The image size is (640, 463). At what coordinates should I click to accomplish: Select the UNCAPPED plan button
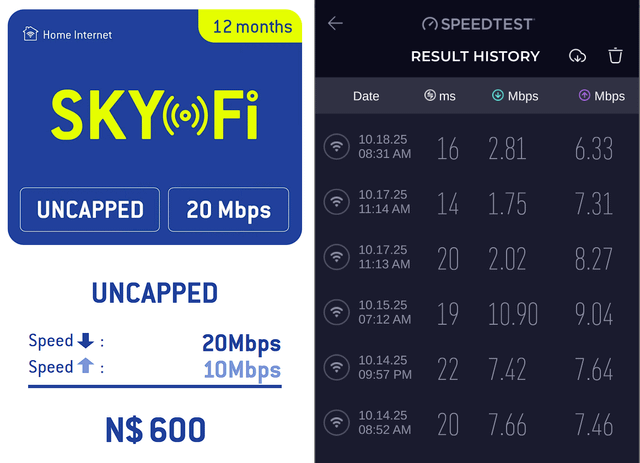[x=90, y=210]
